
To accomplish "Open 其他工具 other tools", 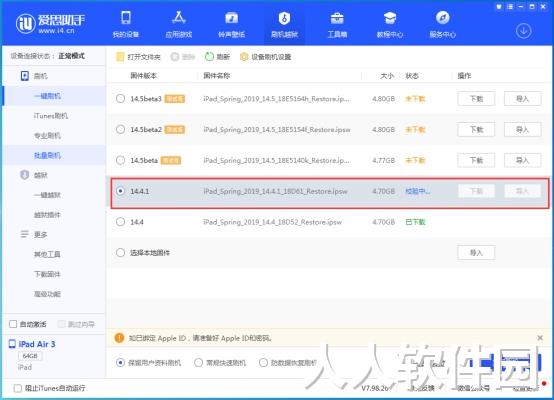I will pyautogui.click(x=47, y=254).
